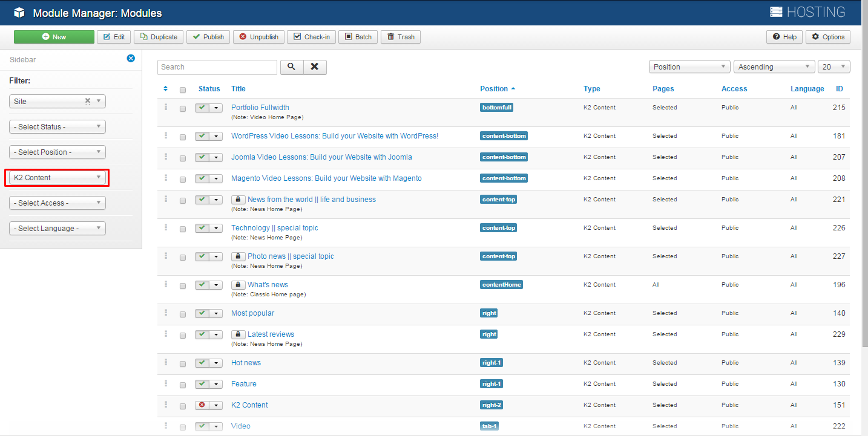Toggle status icon of Technology special topic row
This screenshot has height=436, width=868.
(202, 228)
